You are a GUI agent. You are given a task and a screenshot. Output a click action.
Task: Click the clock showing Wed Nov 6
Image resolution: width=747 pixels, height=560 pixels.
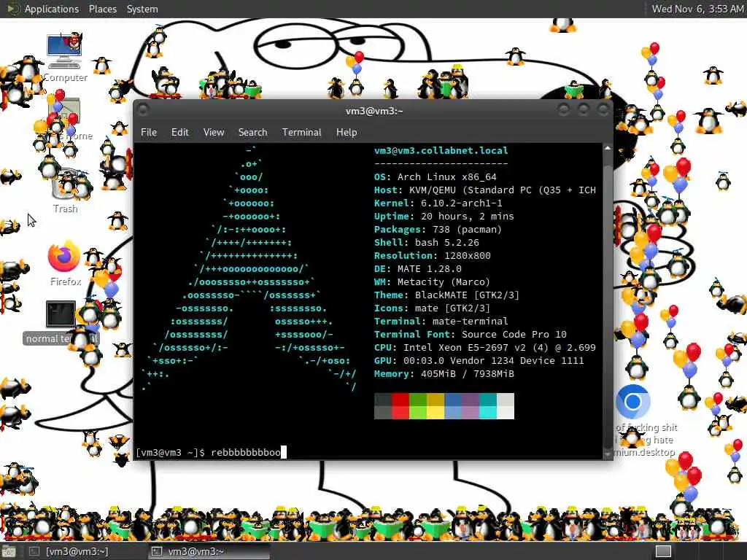pos(697,9)
